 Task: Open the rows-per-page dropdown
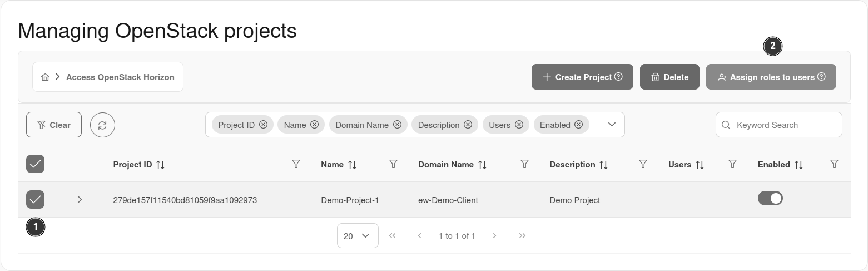point(358,236)
